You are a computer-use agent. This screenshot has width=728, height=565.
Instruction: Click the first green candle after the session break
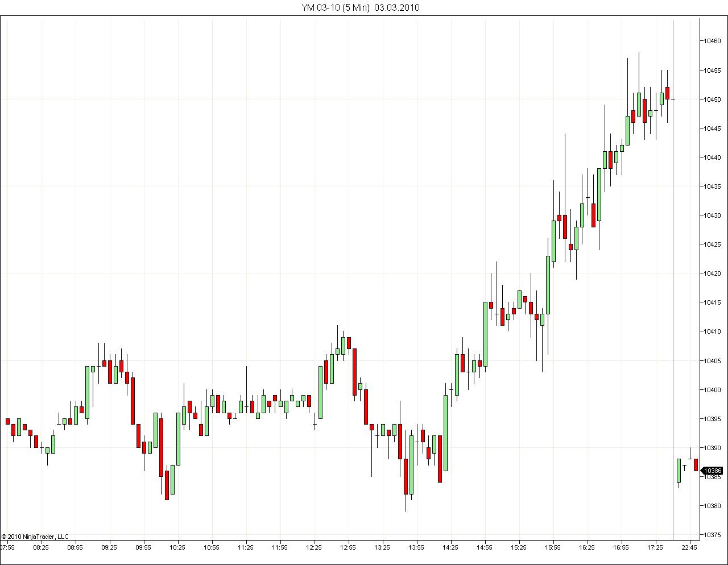tap(679, 471)
